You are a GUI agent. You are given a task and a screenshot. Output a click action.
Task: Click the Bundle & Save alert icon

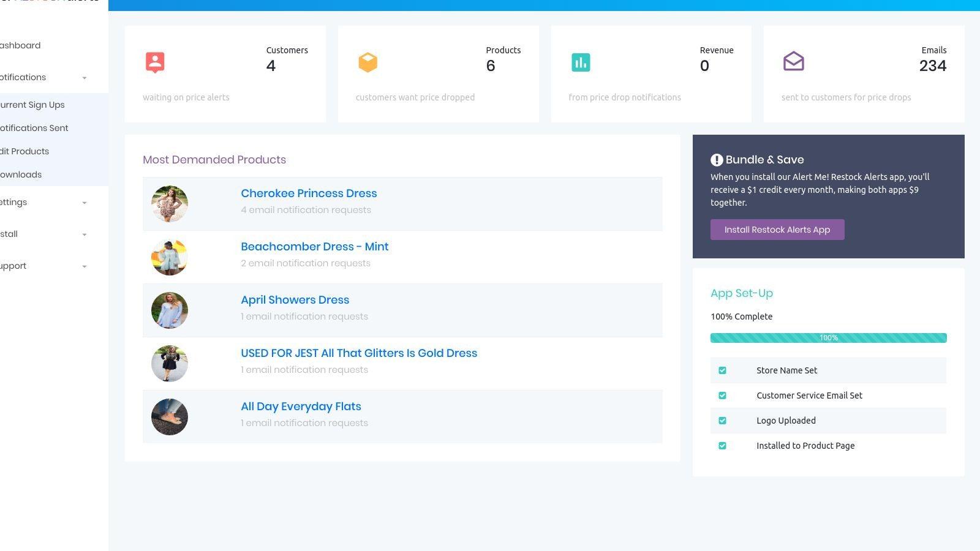[716, 159]
